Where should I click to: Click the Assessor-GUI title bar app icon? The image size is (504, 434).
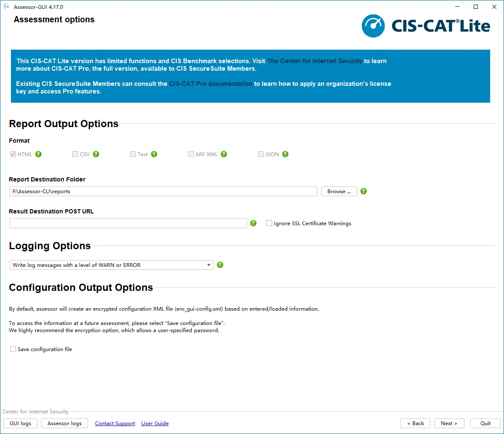click(x=6, y=7)
